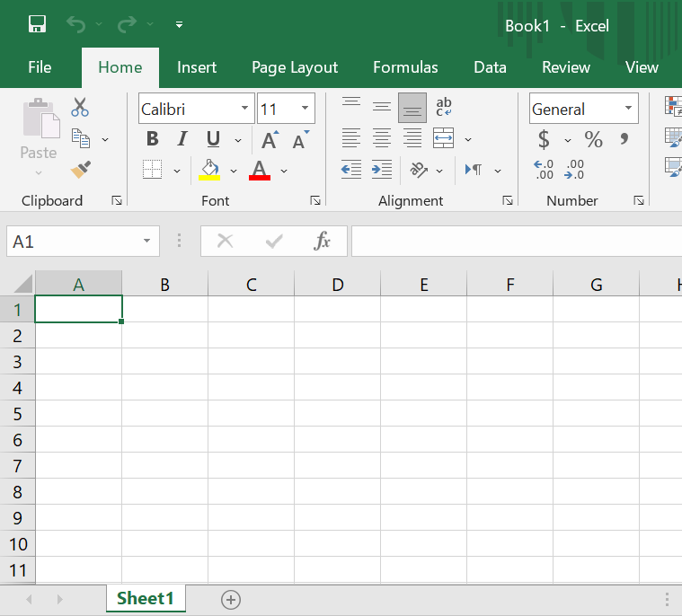Open the font size 11 dropdown
682x616 pixels.
(305, 108)
